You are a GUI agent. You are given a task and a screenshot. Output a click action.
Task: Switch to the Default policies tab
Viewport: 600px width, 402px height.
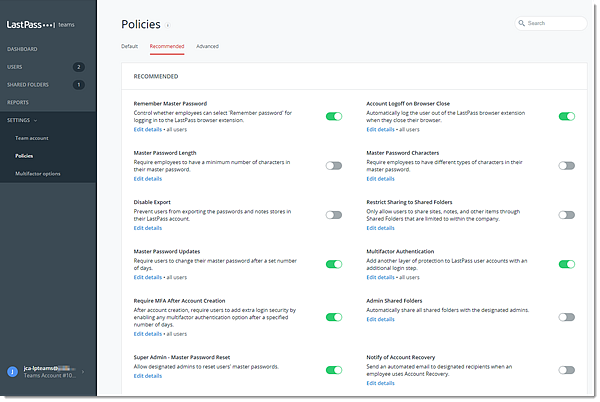[x=129, y=46]
